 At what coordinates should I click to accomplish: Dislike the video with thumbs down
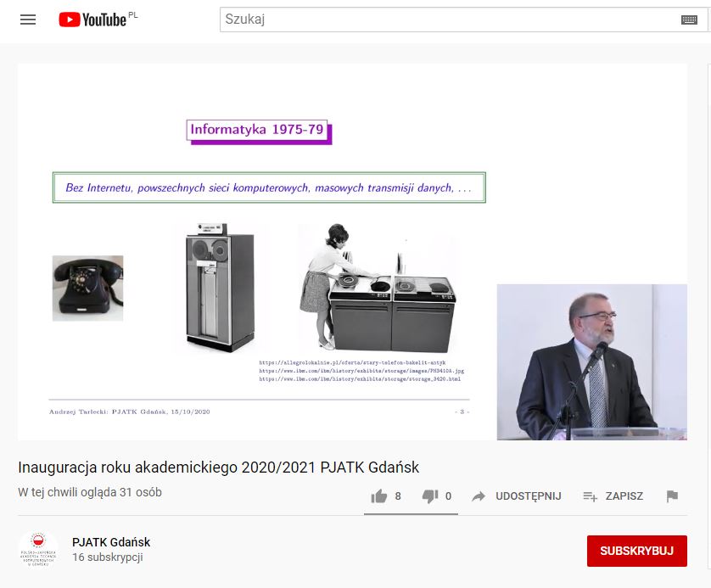tap(430, 496)
